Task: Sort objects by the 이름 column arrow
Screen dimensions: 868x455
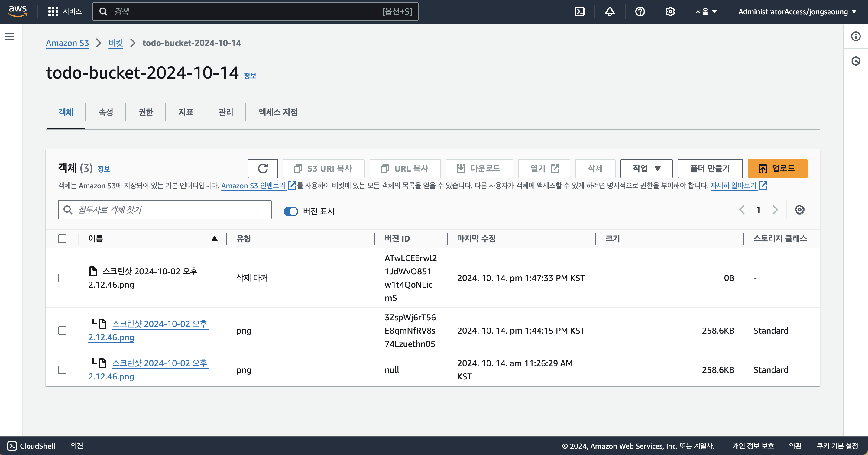Action: coord(214,238)
